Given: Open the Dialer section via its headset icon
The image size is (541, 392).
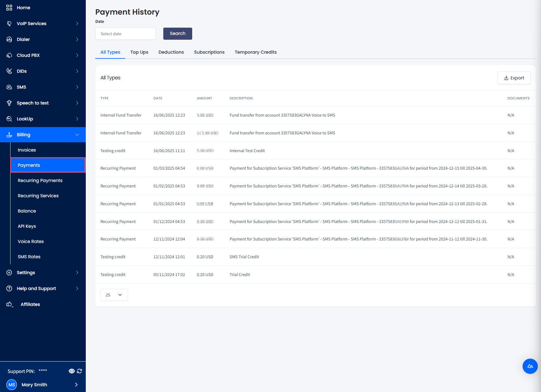Looking at the screenshot, I should tap(9, 39).
